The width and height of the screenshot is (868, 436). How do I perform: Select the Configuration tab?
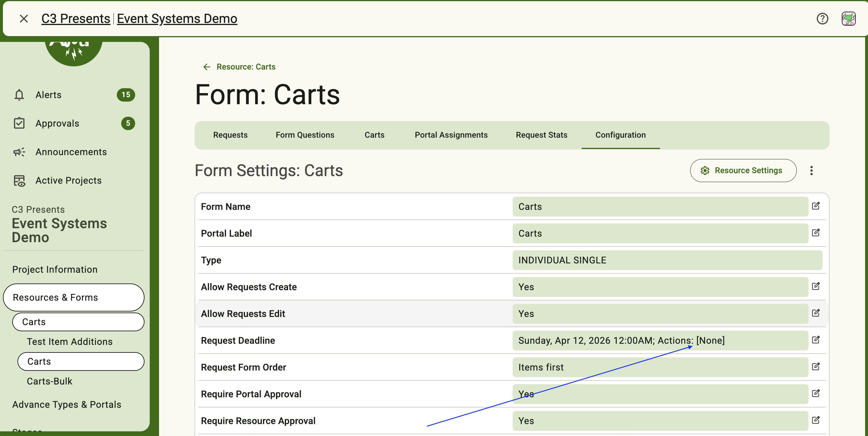[620, 135]
